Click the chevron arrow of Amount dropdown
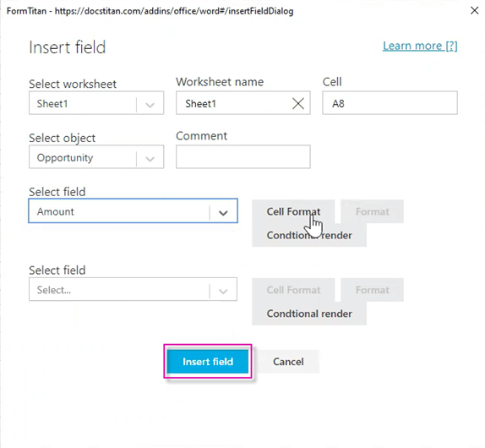485x448 pixels. tap(223, 212)
